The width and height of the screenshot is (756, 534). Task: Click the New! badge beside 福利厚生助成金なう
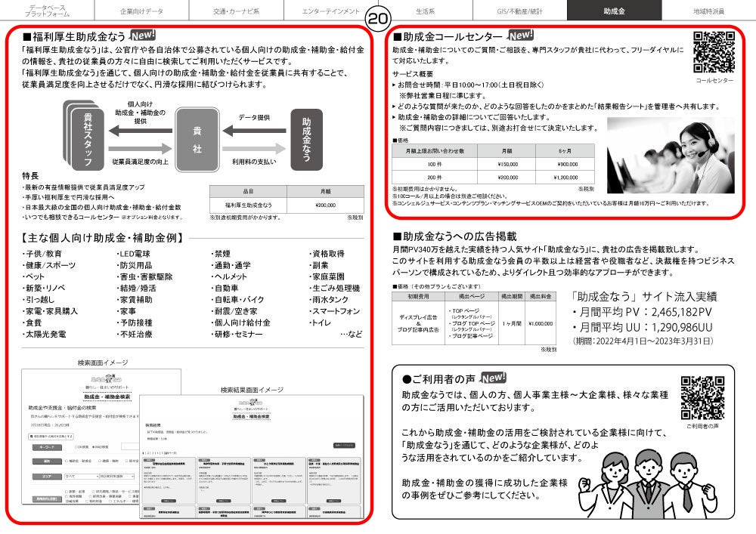coord(143,35)
